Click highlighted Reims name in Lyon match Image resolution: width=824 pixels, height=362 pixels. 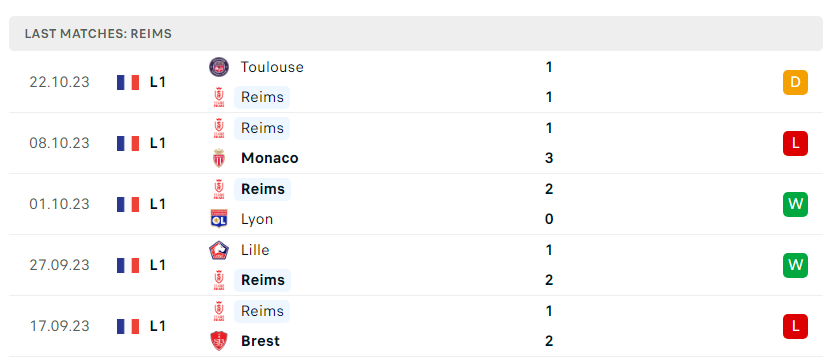(262, 189)
